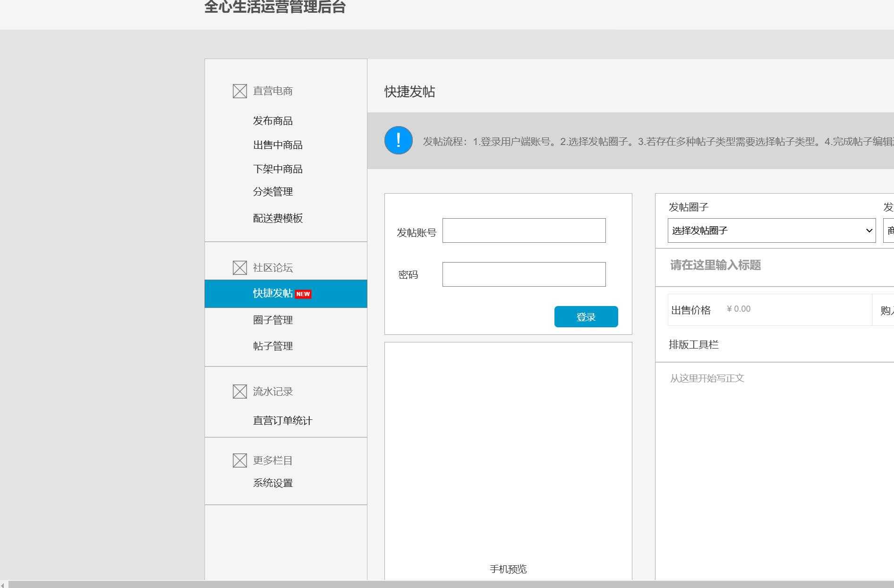The width and height of the screenshot is (894, 588).
Task: Click the red NEW badge beside 快捷发帖
Action: (304, 294)
